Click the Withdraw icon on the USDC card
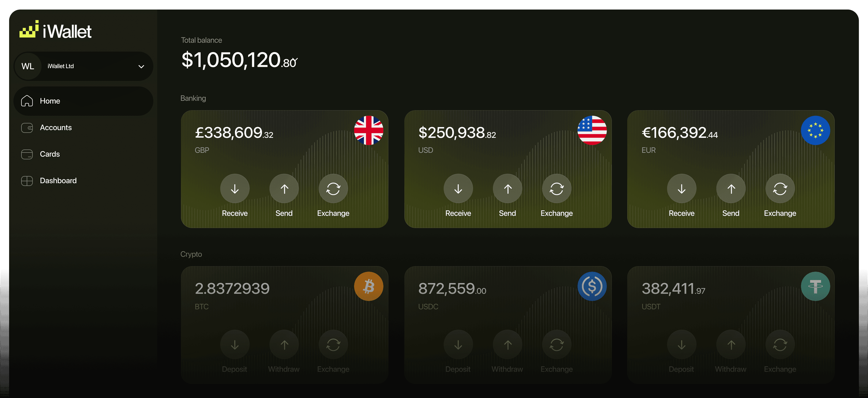 [x=508, y=344]
